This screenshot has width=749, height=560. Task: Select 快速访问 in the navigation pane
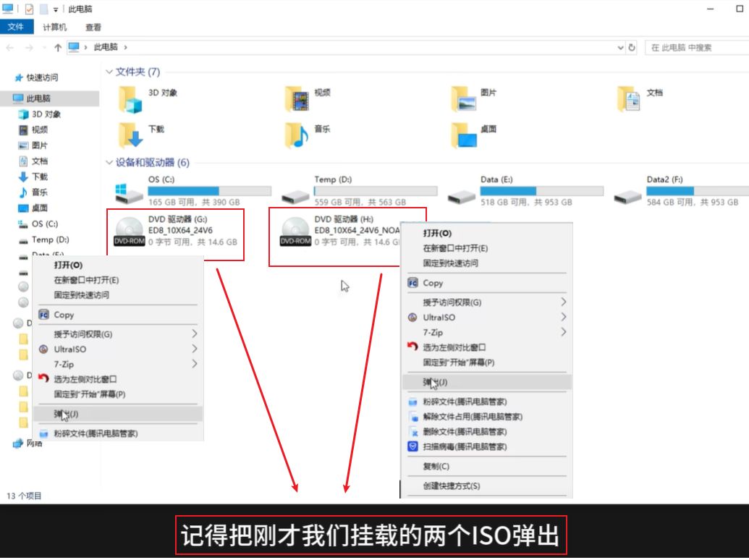pyautogui.click(x=42, y=77)
